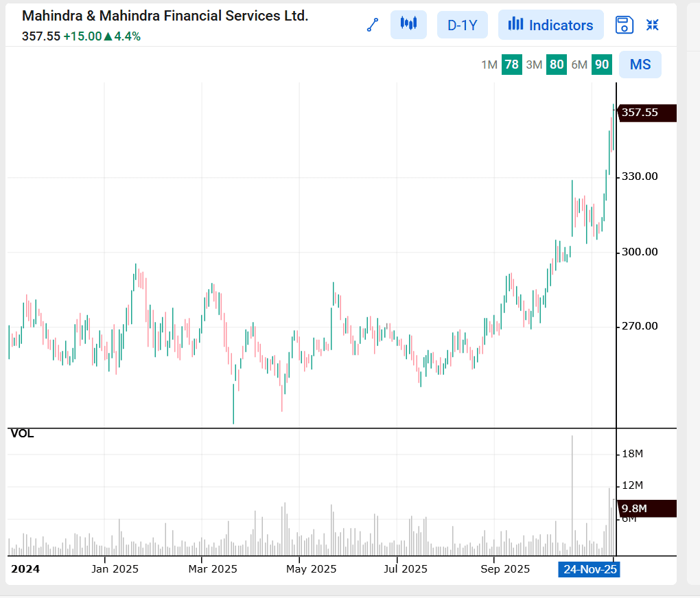The image size is (700, 598).
Task: Click the 2024 year label on time axis
Action: coord(25,569)
